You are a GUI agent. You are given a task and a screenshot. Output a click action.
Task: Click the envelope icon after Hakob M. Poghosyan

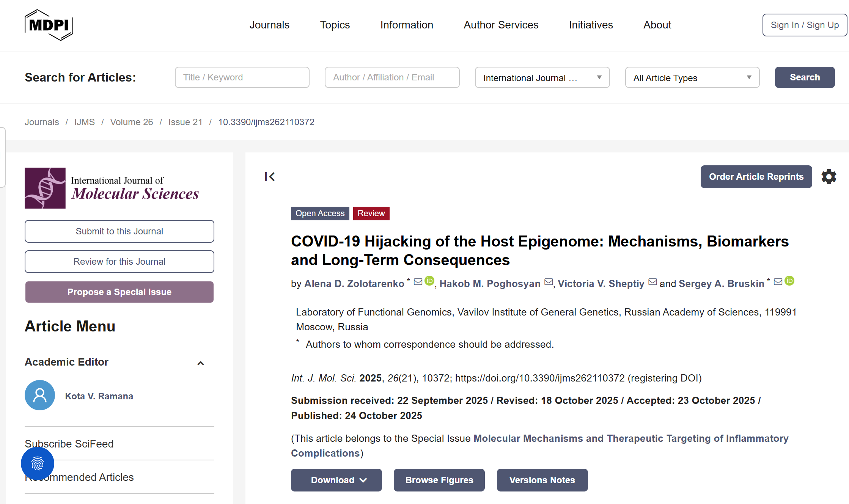coord(549,282)
